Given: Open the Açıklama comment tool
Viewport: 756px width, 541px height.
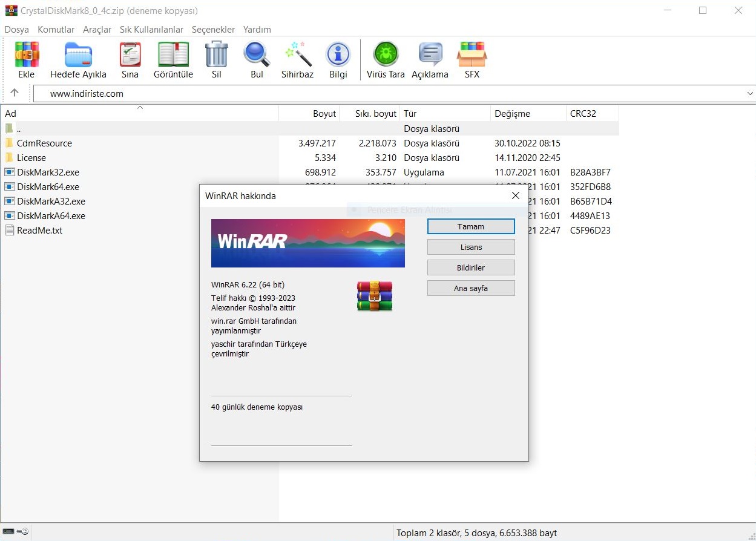Looking at the screenshot, I should tap(430, 54).
